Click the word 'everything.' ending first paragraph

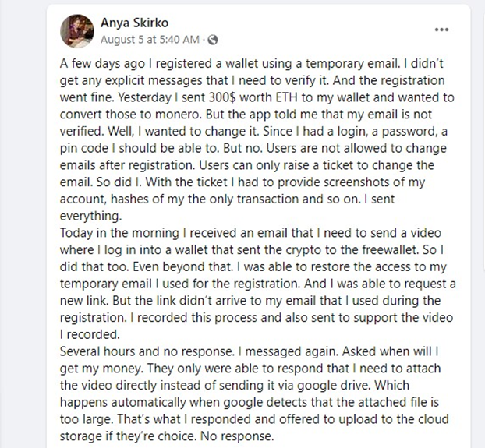(x=90, y=216)
